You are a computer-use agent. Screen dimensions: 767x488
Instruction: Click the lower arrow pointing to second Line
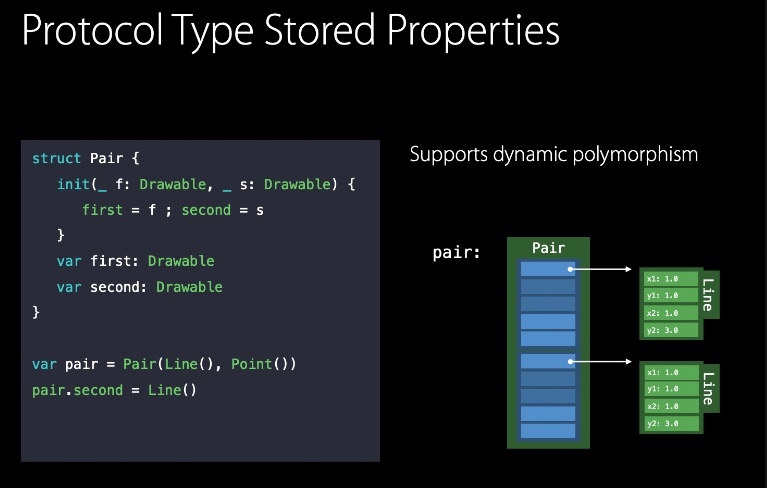coord(604,361)
